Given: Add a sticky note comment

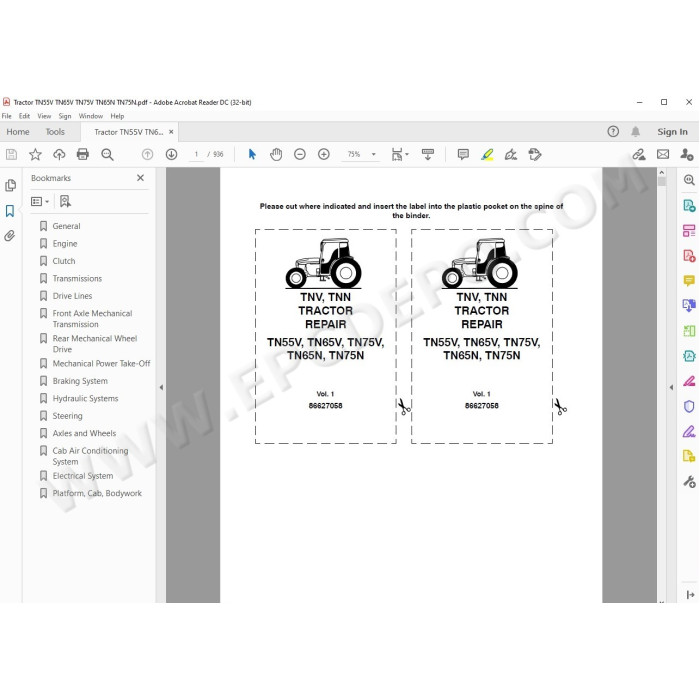Looking at the screenshot, I should (463, 154).
